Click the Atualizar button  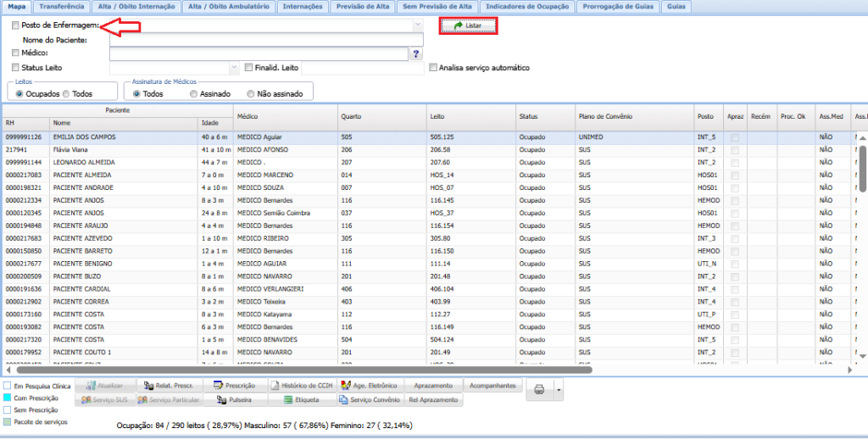[x=104, y=386]
